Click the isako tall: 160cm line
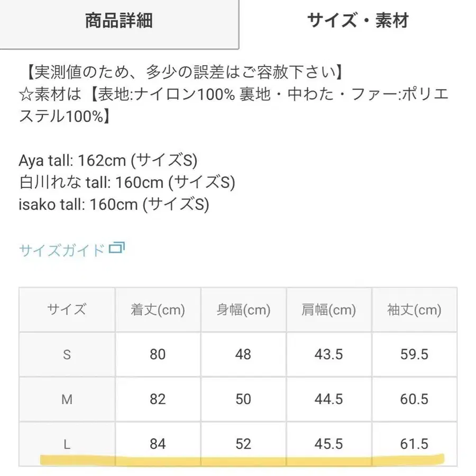Screen dimensions: 476x476 114,204
